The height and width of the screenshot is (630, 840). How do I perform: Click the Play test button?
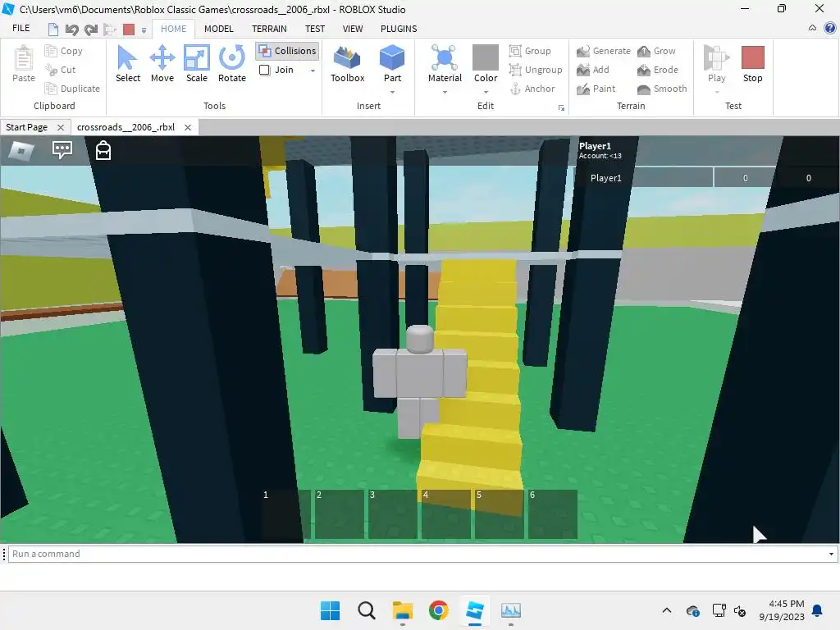point(716,63)
